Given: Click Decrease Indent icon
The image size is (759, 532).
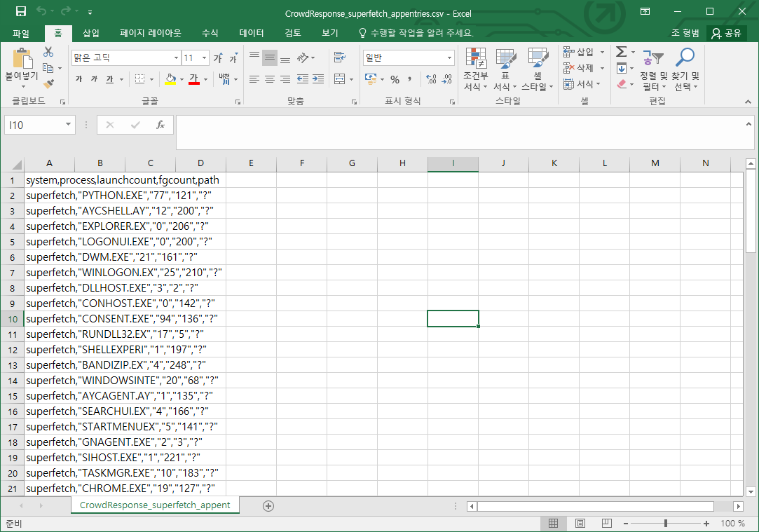Looking at the screenshot, I should coord(303,79).
